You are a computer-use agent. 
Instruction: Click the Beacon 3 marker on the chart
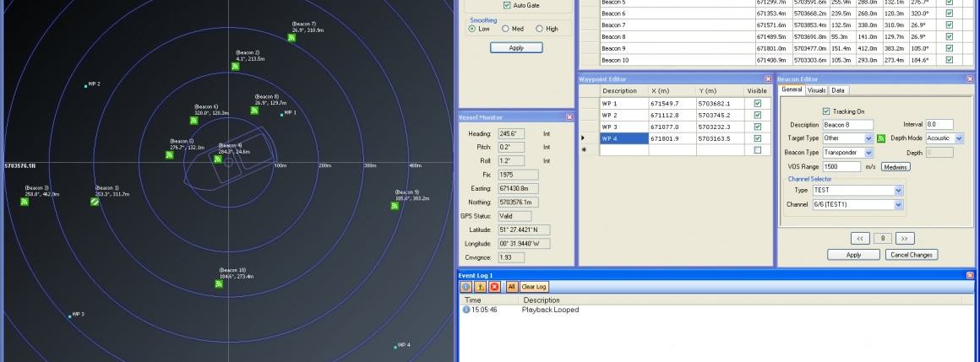tap(24, 202)
